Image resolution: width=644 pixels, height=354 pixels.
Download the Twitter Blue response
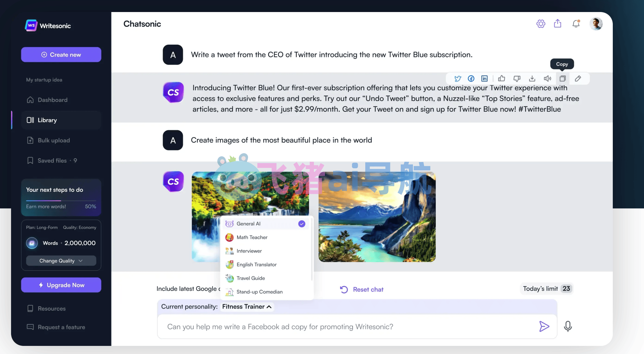[x=532, y=79]
